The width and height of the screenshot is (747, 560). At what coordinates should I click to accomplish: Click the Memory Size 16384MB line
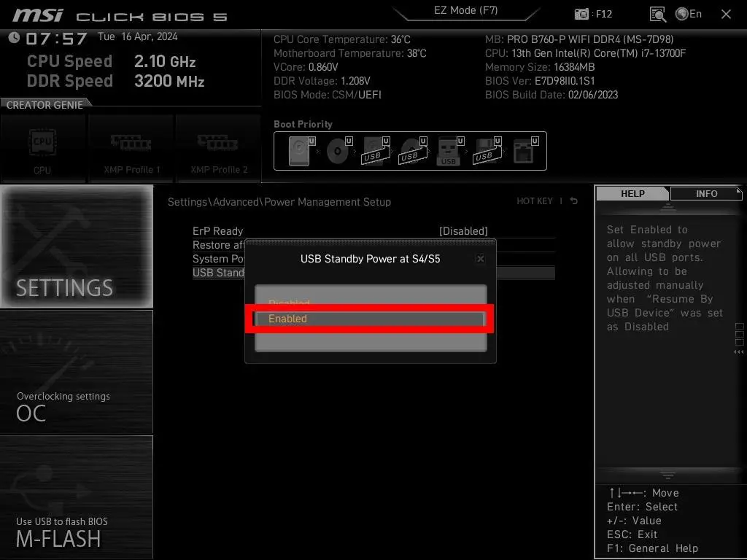point(540,67)
